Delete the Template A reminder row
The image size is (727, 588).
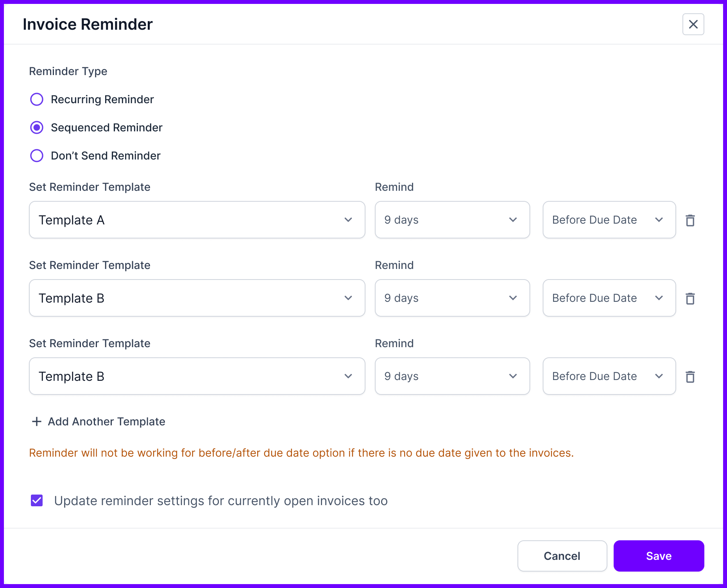[690, 220]
